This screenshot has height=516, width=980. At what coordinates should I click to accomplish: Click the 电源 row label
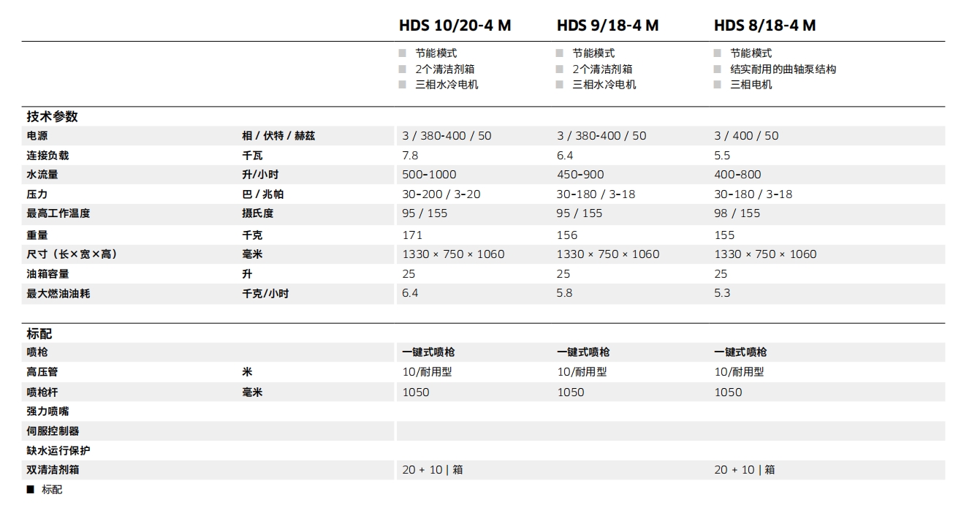[37, 136]
